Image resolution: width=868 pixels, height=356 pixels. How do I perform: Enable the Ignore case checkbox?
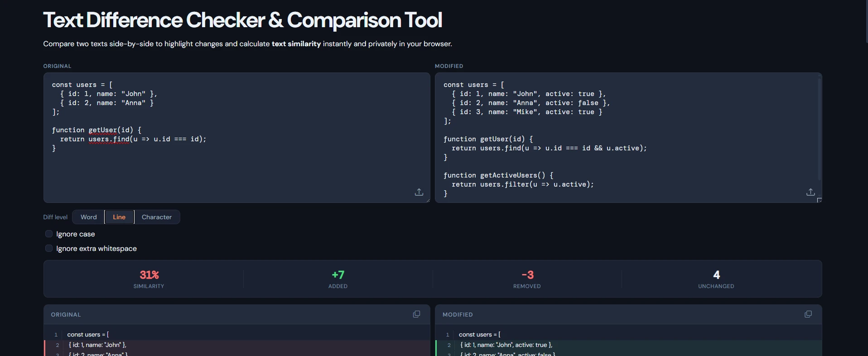click(49, 234)
